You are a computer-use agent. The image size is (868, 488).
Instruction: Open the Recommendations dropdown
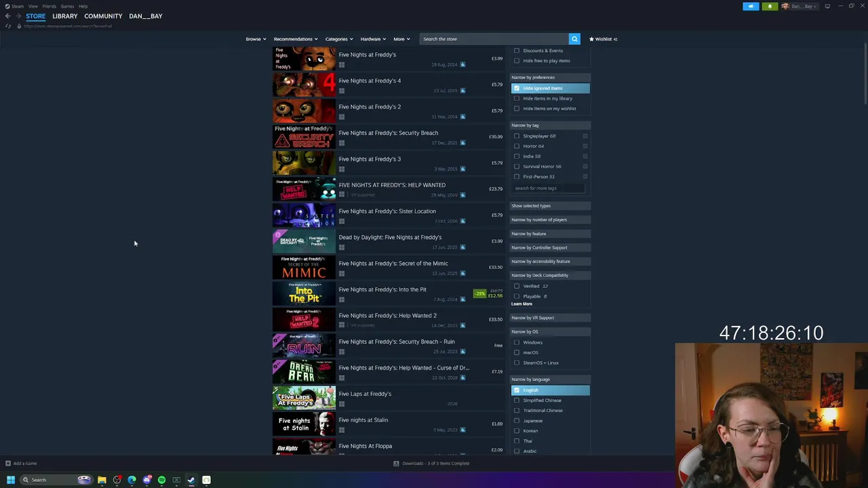click(296, 39)
